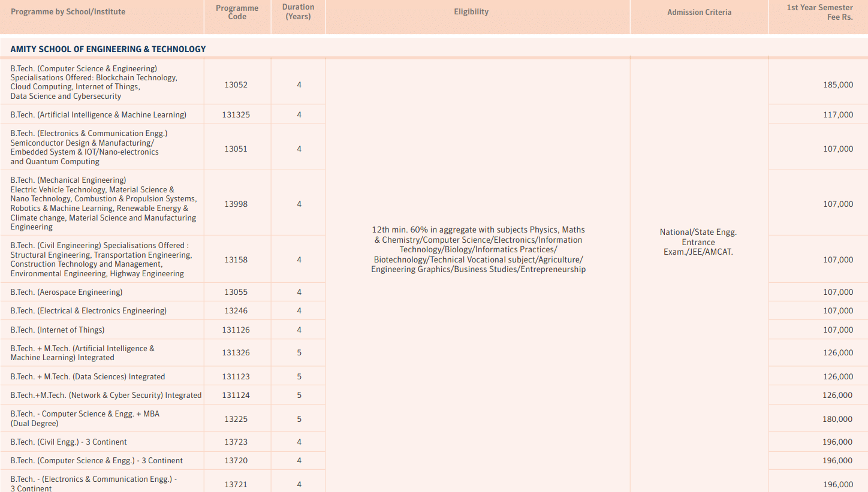Screen dimensions: 868x492
Task: Click the 1st Year Semester Fee header
Action: coord(818,11)
